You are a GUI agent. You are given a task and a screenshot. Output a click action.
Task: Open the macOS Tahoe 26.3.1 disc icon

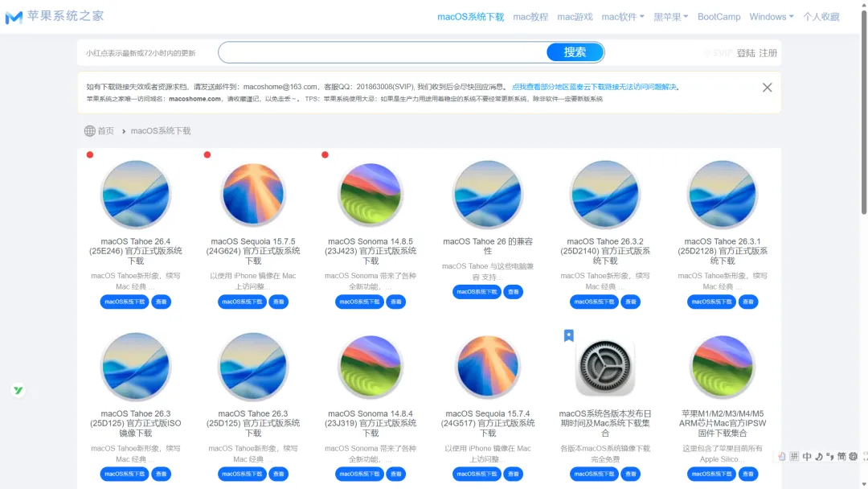pyautogui.click(x=723, y=195)
